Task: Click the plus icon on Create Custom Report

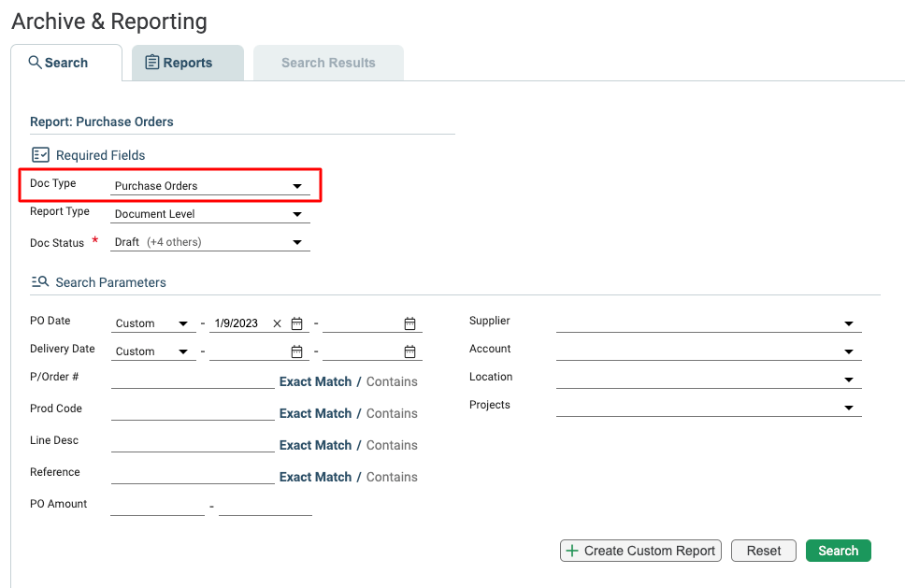Action: pos(572,551)
